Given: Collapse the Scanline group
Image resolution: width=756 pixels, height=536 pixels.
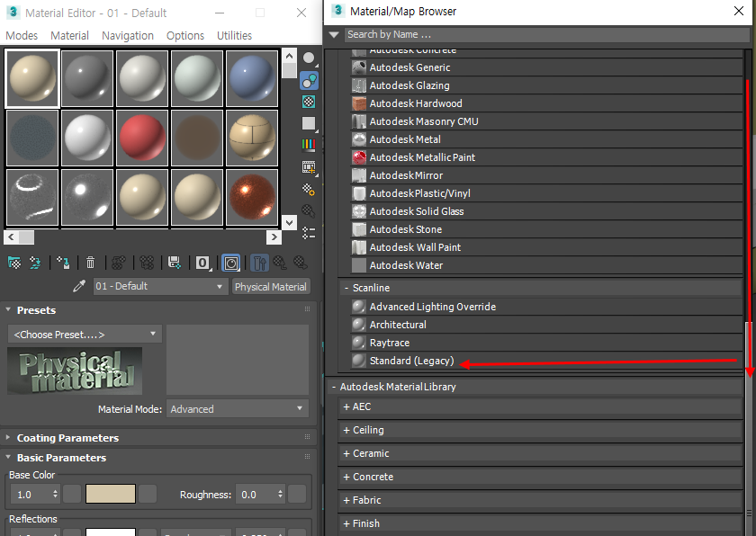Looking at the screenshot, I should click(x=346, y=288).
